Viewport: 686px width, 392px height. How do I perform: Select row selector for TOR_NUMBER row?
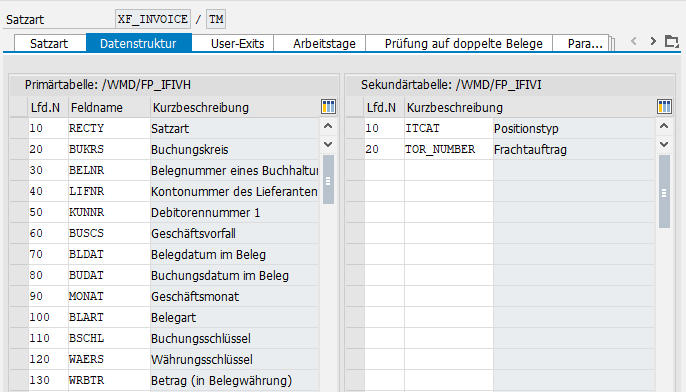tap(355, 149)
